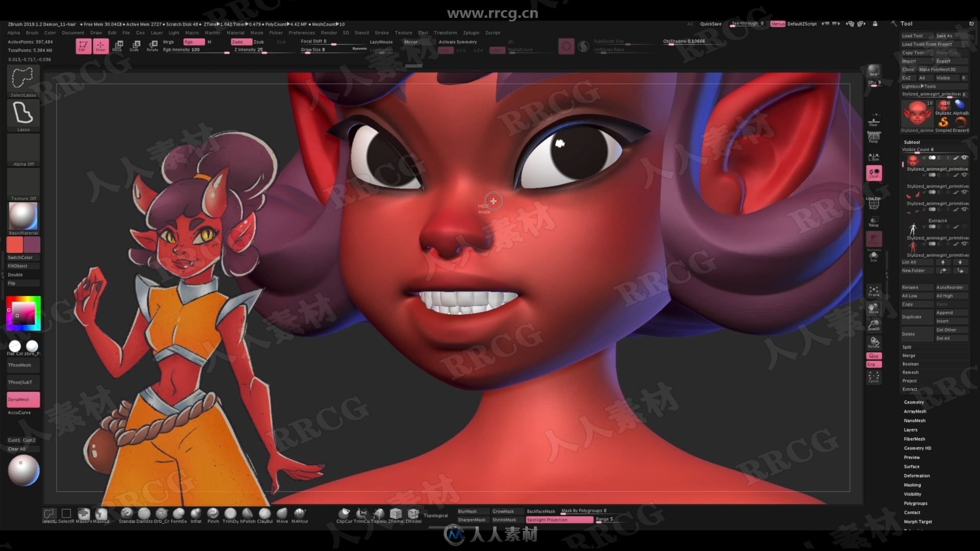Select the ClayBuildup brush
The image size is (980, 551).
pos(264,515)
